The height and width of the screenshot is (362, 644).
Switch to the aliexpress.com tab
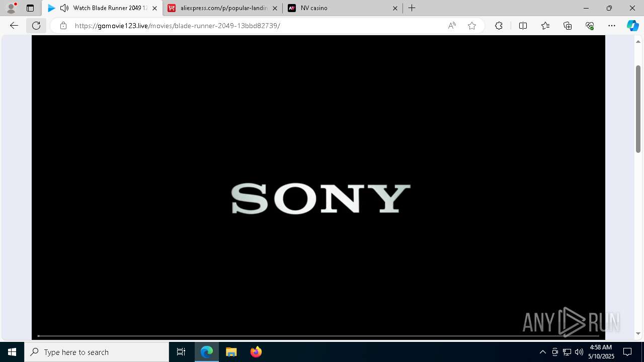222,8
